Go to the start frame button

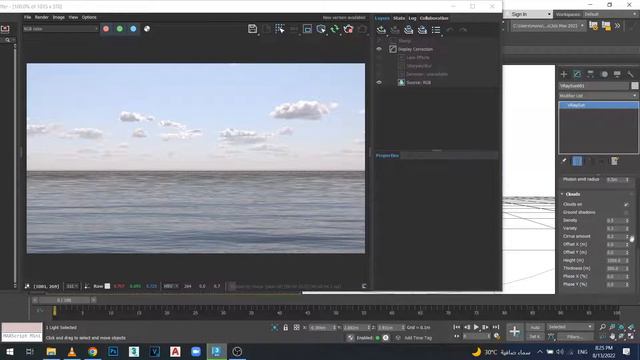pos(457,327)
